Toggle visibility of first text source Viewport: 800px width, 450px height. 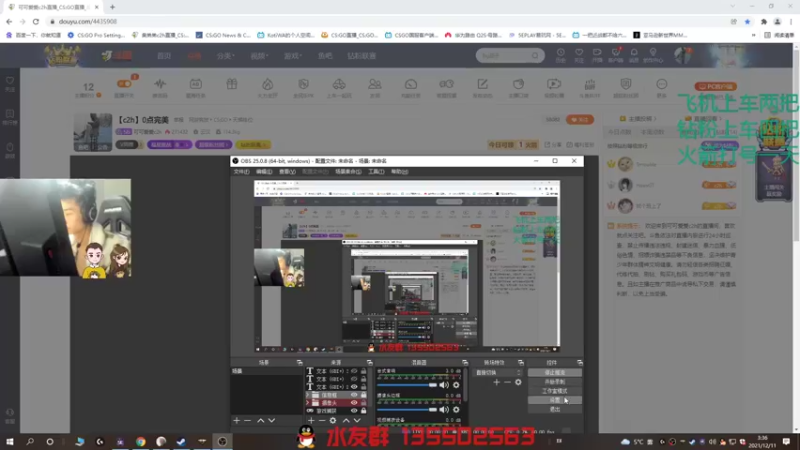(354, 371)
